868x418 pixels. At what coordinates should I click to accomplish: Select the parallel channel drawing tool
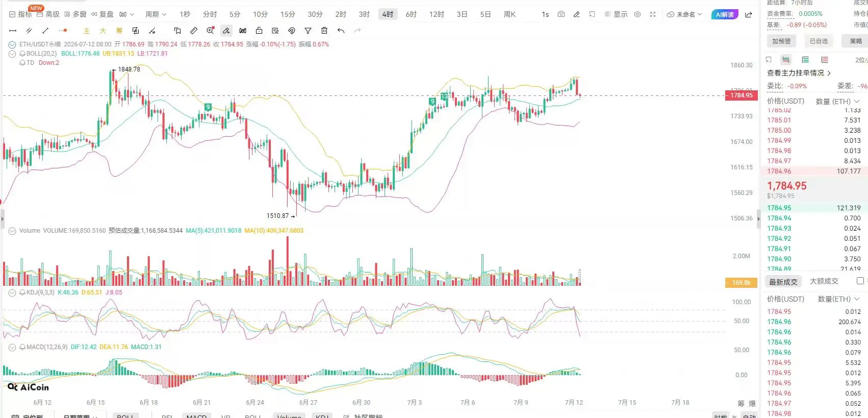tap(29, 31)
